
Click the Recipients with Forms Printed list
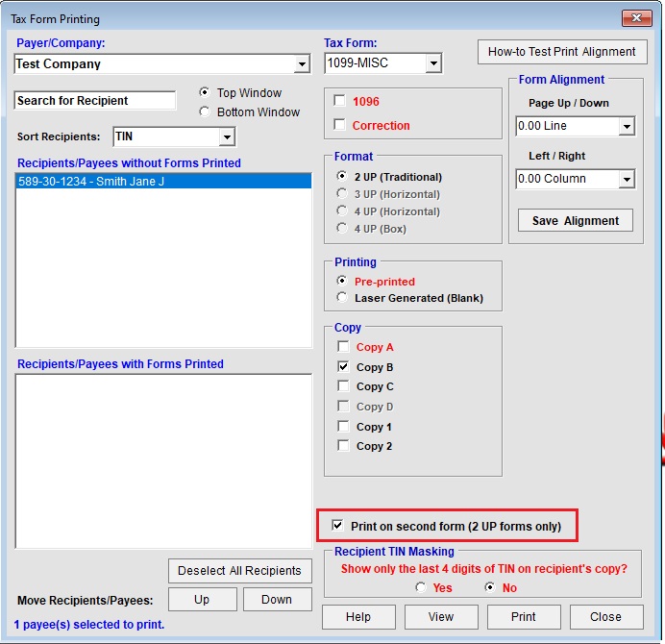pyautogui.click(x=163, y=461)
